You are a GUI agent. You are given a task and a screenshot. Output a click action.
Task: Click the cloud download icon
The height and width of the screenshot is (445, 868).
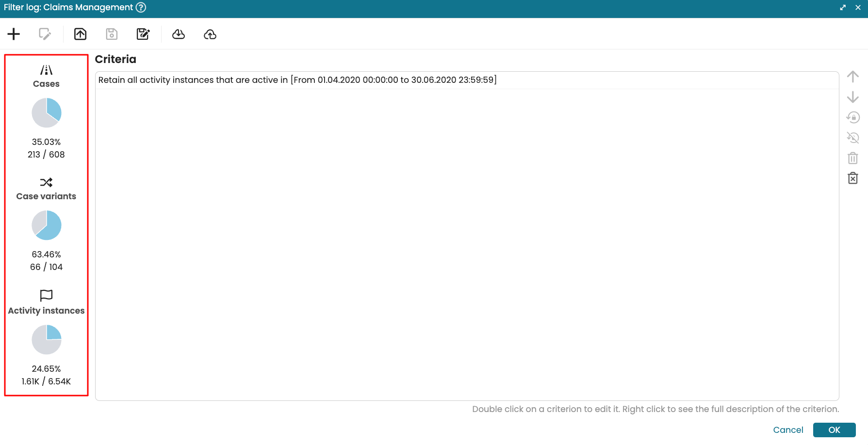[x=179, y=34]
